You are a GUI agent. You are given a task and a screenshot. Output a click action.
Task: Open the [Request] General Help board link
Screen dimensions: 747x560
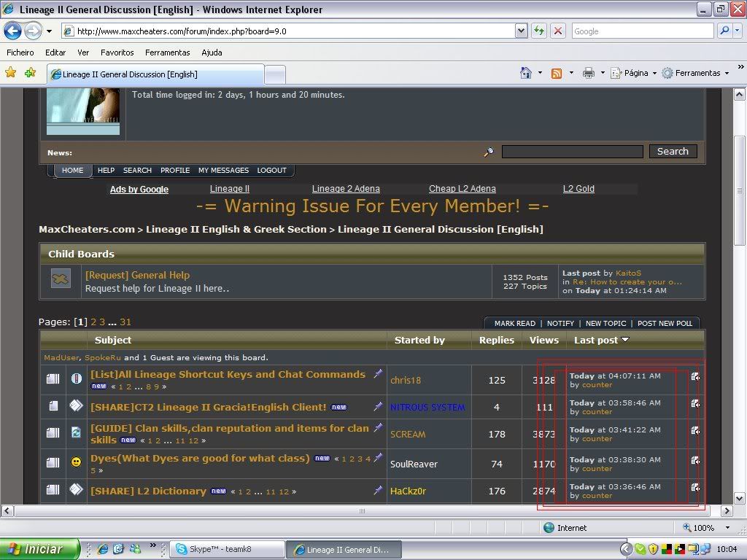[x=137, y=275]
